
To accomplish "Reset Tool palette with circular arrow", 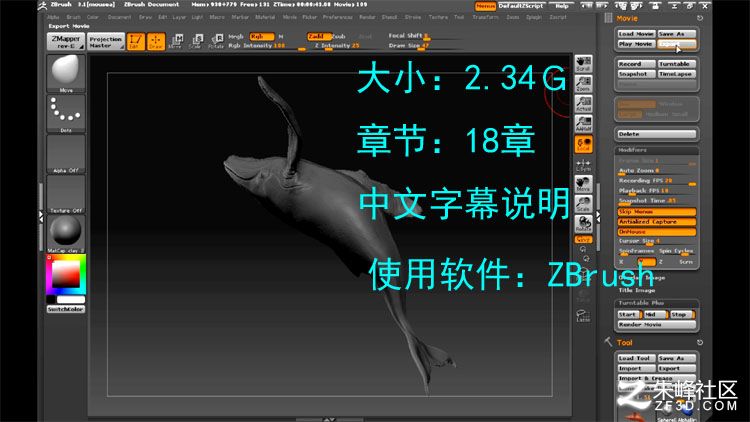I will pos(700,343).
